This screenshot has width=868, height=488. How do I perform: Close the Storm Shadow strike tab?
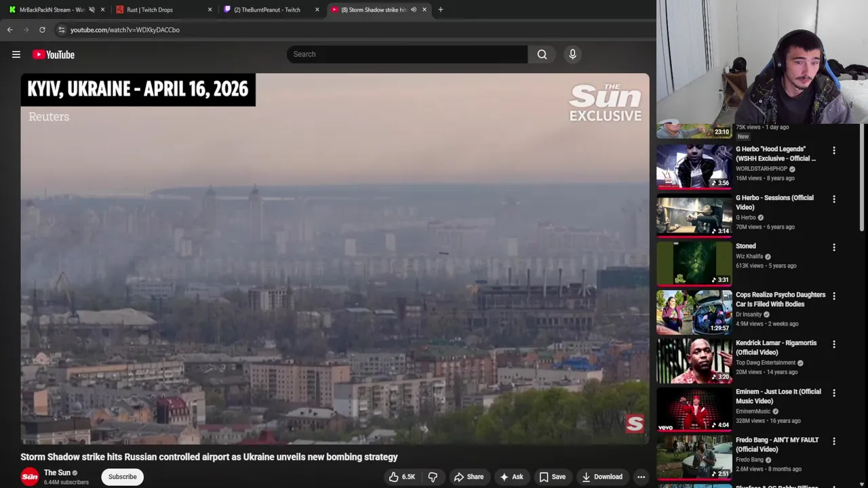point(425,9)
